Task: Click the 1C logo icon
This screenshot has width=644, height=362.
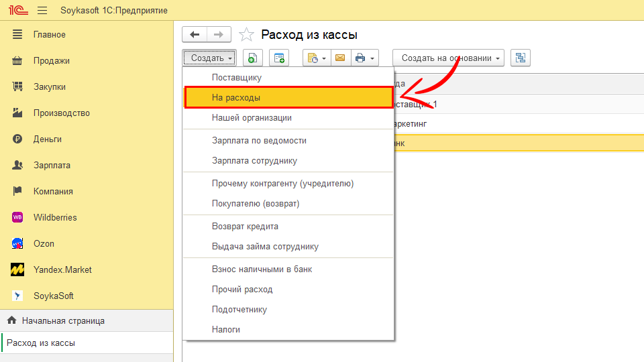Action: 17,11
